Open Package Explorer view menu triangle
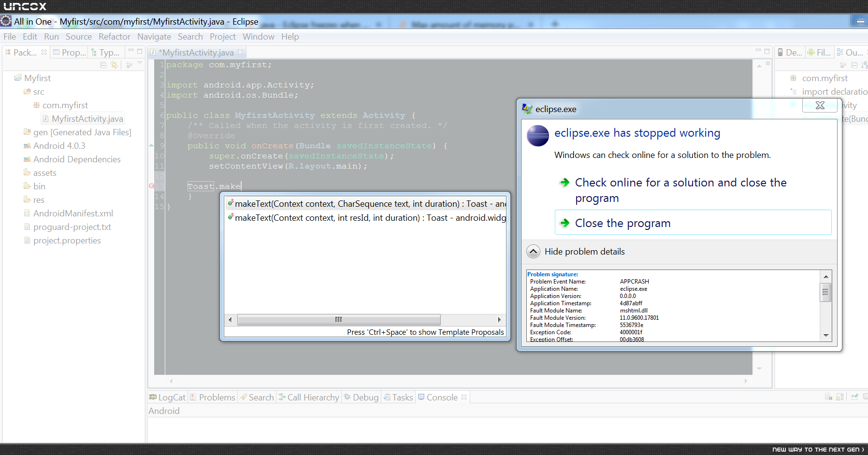The width and height of the screenshot is (868, 455). [x=140, y=63]
